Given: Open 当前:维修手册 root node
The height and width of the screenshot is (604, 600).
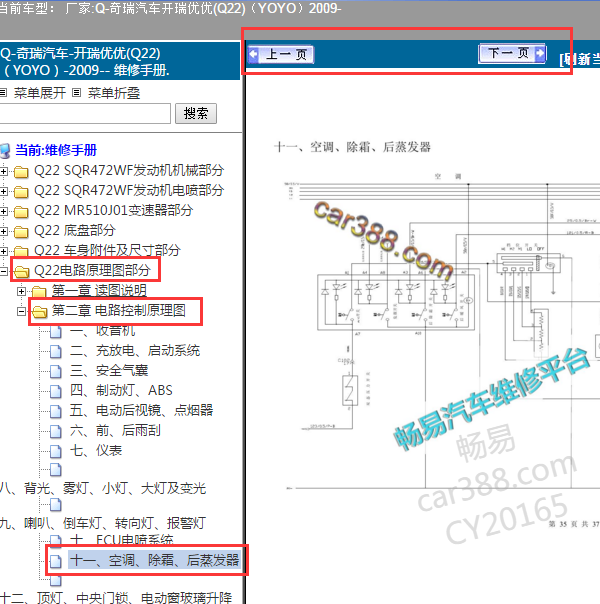Looking at the screenshot, I should tap(56, 150).
